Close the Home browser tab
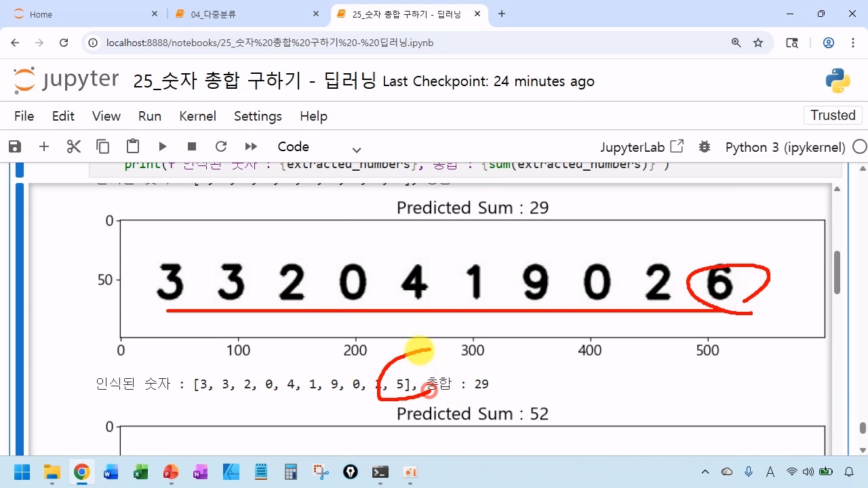868x488 pixels. (x=155, y=14)
